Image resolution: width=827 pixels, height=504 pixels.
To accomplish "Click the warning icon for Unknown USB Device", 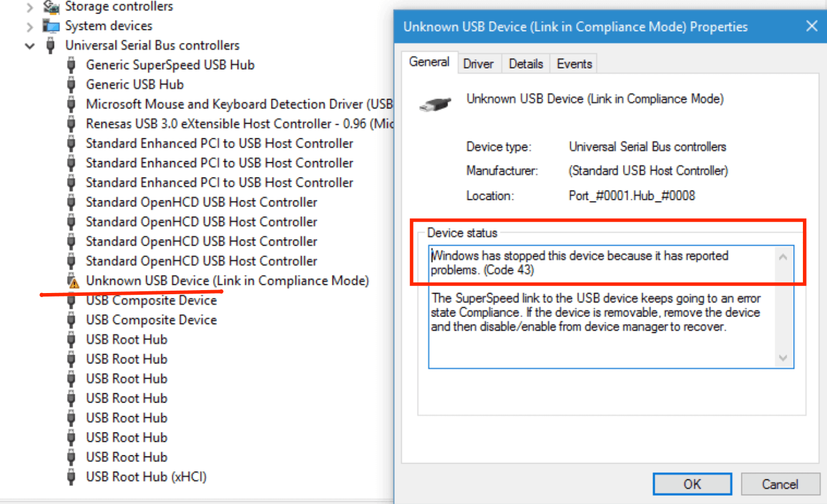I will click(73, 281).
